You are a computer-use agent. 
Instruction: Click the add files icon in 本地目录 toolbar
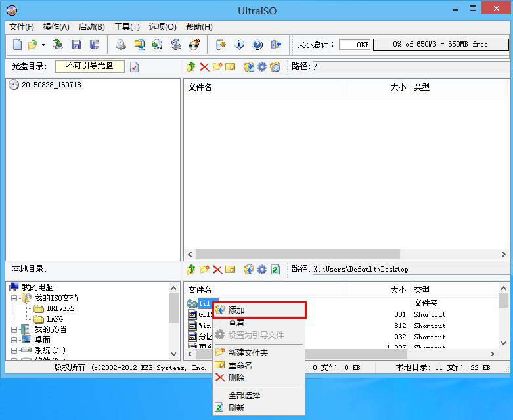pyautogui.click(x=249, y=270)
